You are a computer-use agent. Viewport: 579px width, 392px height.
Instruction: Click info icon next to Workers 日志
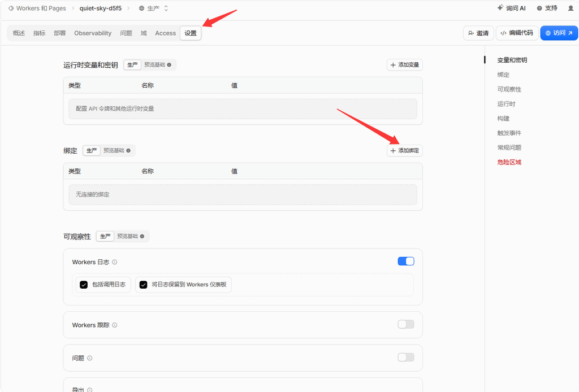coord(114,262)
